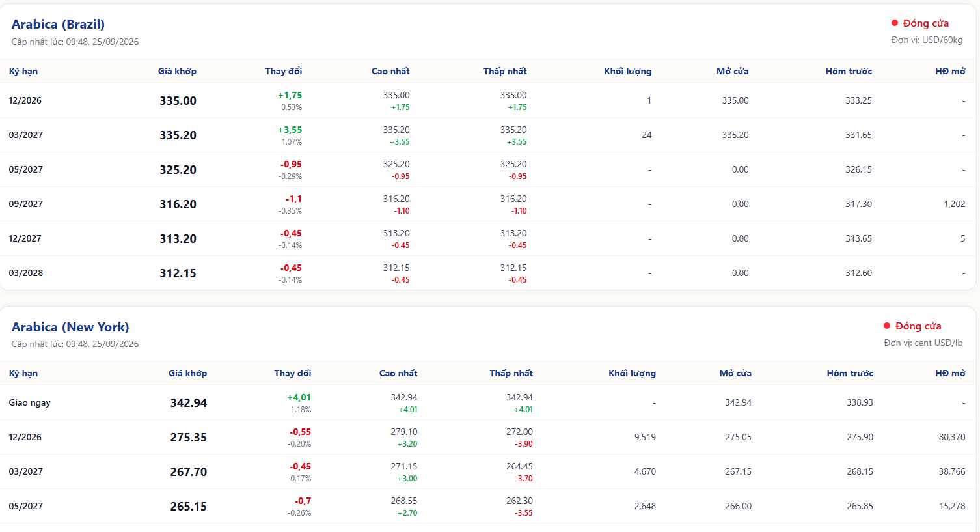Select the Arabica (Brazil) table title
980x532 pixels.
click(x=58, y=24)
